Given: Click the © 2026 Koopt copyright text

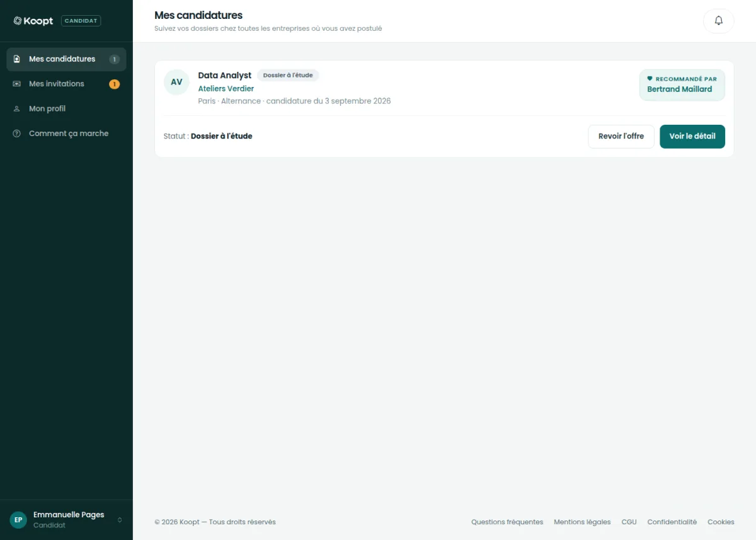Looking at the screenshot, I should [x=215, y=522].
